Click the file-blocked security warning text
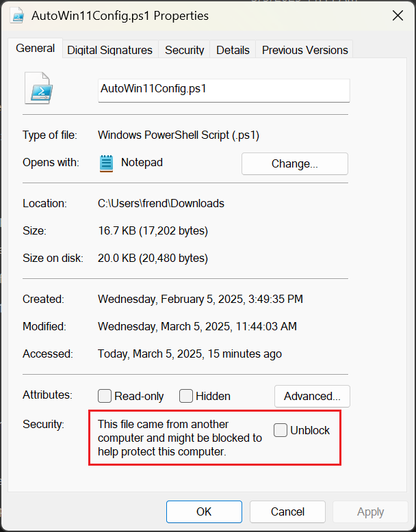The width and height of the screenshot is (416, 532). [x=180, y=438]
